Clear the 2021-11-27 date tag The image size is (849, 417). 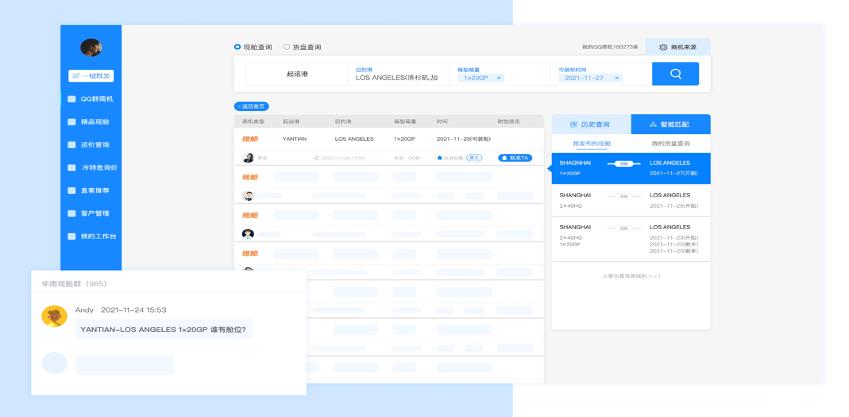click(616, 78)
